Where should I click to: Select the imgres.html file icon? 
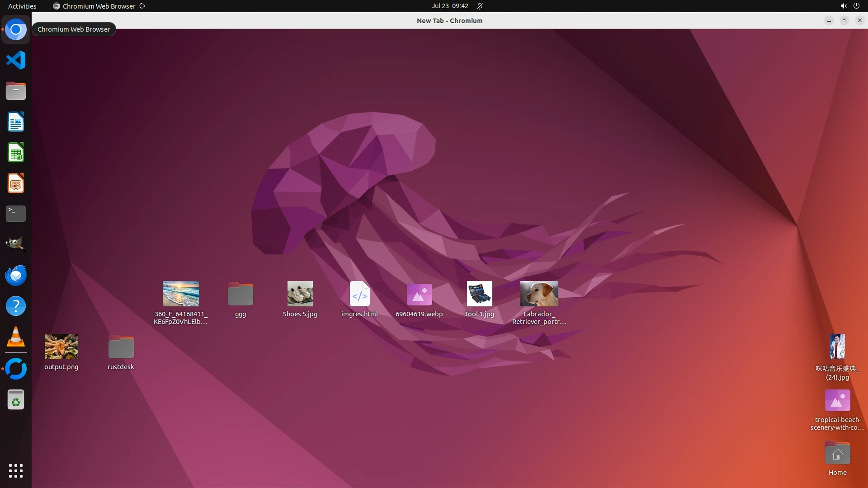pos(359,294)
